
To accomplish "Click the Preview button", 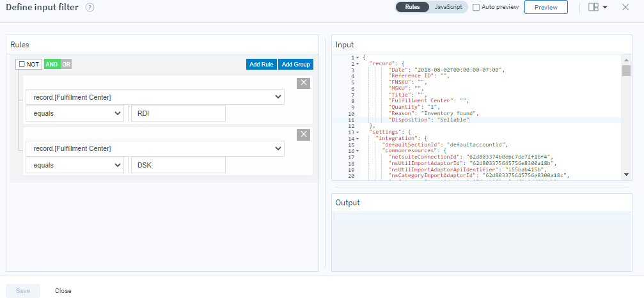I will coord(546,8).
